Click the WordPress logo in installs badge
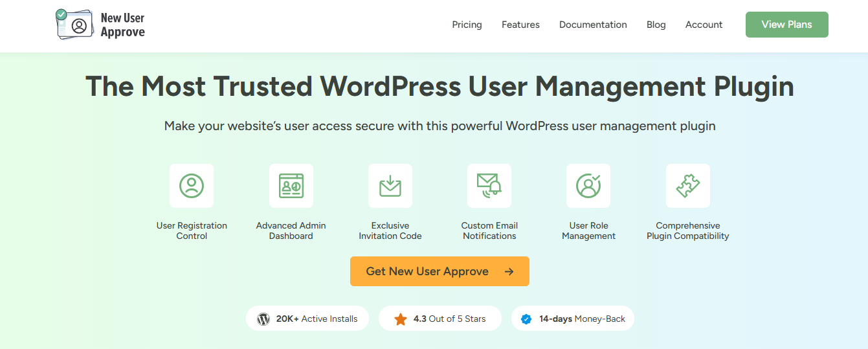The height and width of the screenshot is (349, 868). (263, 319)
